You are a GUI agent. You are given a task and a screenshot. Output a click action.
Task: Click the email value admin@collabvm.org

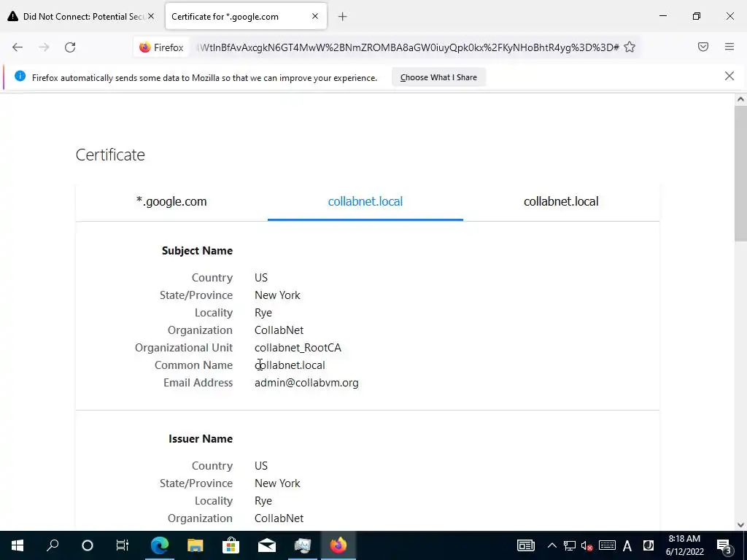[307, 383]
